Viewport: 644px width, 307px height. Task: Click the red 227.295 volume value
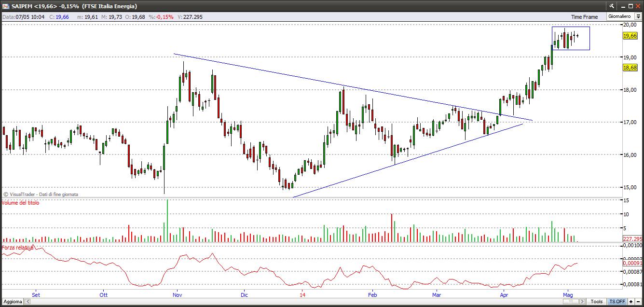[632, 239]
